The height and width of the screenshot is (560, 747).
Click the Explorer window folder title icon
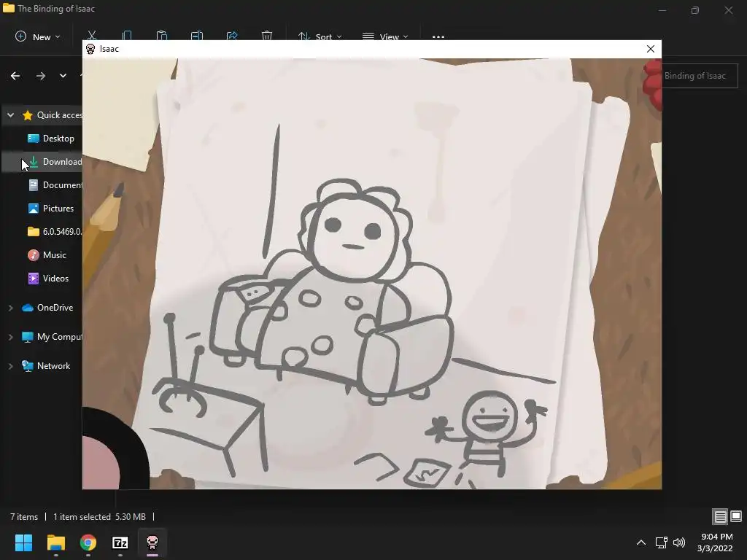click(x=9, y=8)
